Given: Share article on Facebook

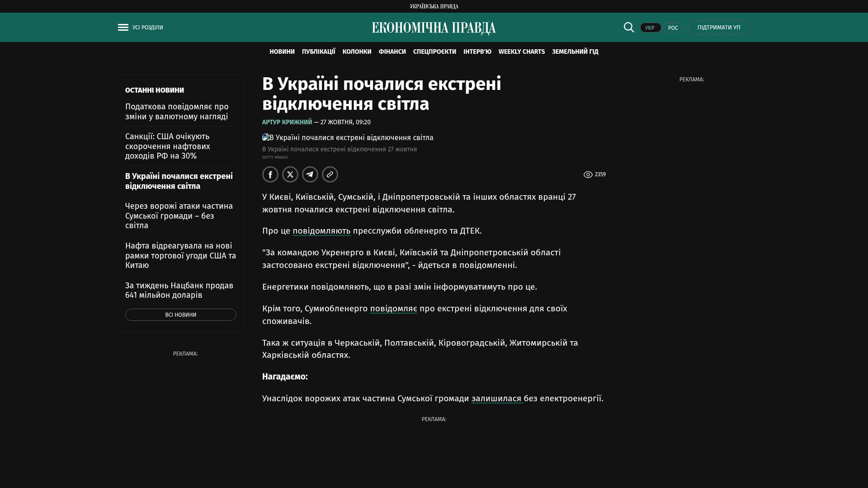Looking at the screenshot, I should [x=270, y=174].
